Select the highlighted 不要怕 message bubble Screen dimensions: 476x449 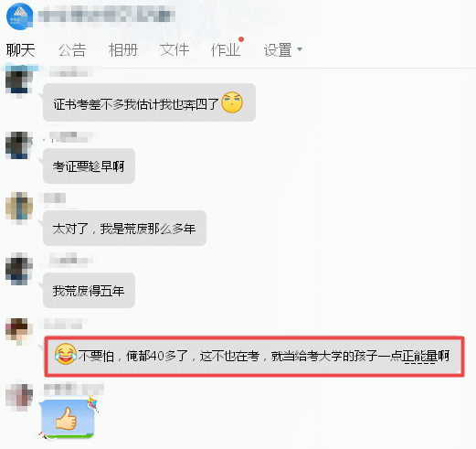(254, 357)
